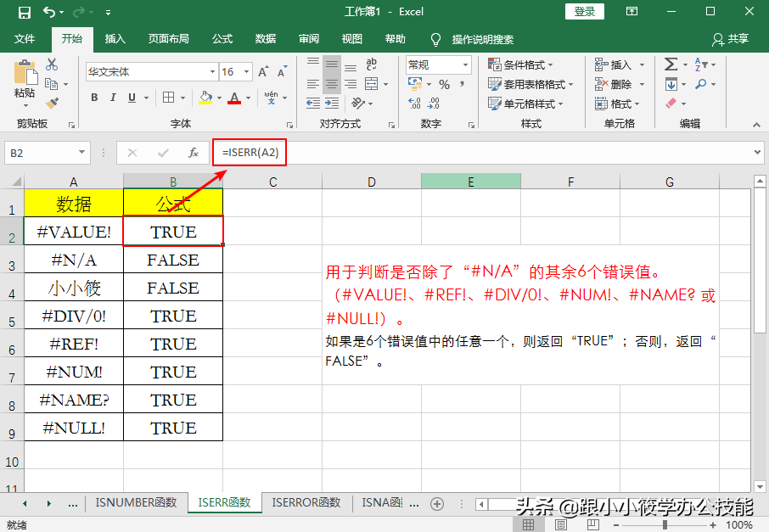Apply comma style number format
The width and height of the screenshot is (769, 532).
pyautogui.click(x=462, y=84)
